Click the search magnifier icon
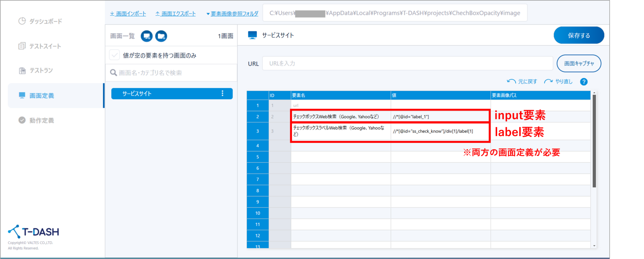 [114, 73]
